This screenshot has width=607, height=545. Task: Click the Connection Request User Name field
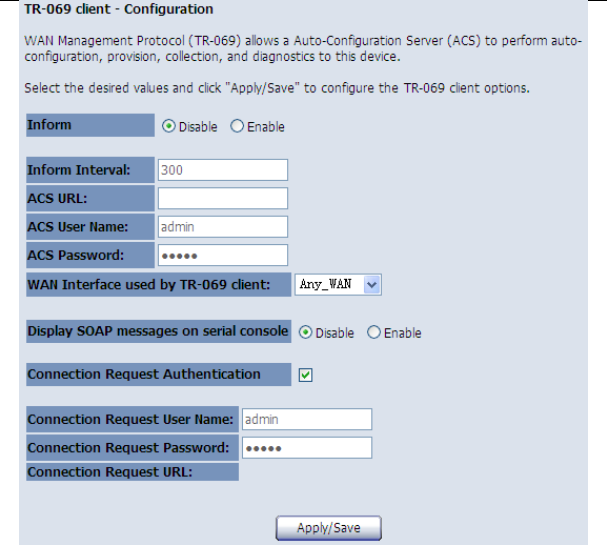point(306,419)
